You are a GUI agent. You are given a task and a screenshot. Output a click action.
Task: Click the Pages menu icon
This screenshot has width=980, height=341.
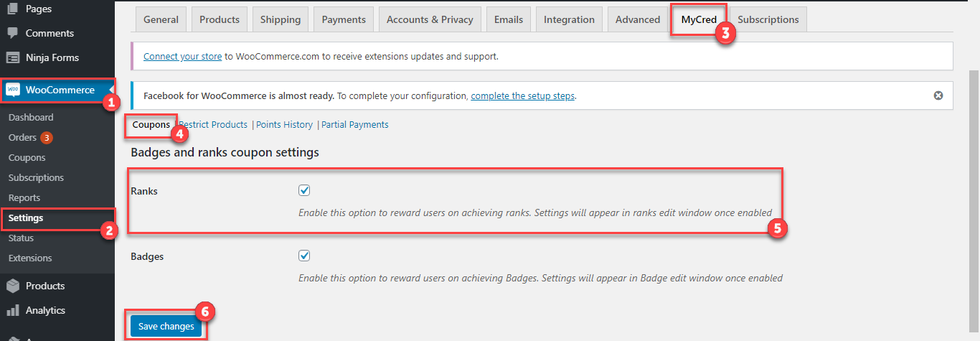click(x=13, y=9)
